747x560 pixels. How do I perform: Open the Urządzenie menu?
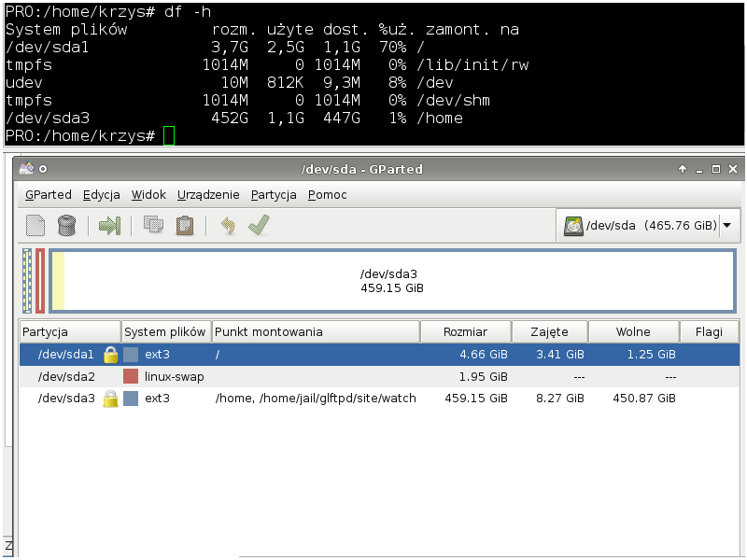coord(208,195)
